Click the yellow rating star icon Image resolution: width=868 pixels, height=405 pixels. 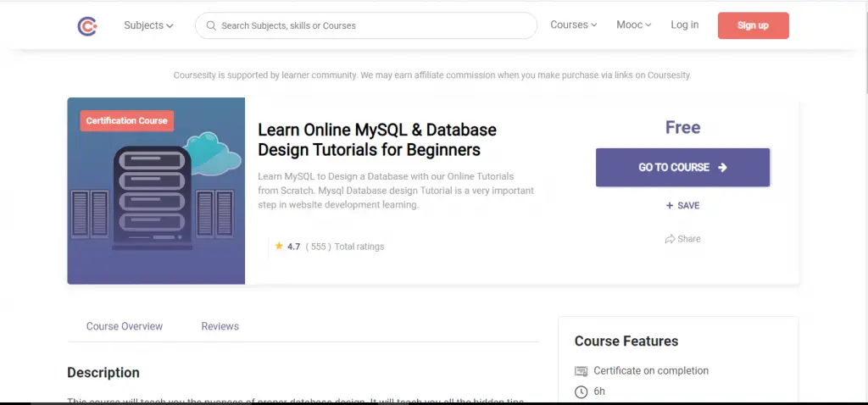tap(279, 247)
